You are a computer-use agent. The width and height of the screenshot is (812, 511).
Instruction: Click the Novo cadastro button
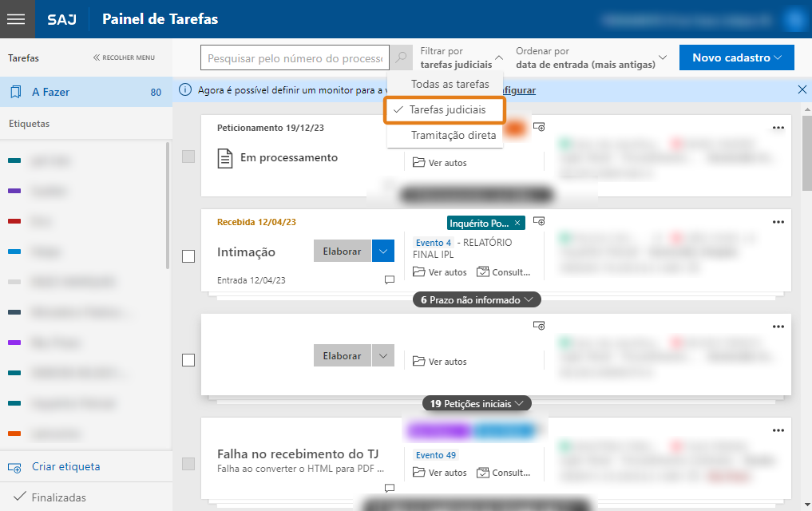[736, 57]
